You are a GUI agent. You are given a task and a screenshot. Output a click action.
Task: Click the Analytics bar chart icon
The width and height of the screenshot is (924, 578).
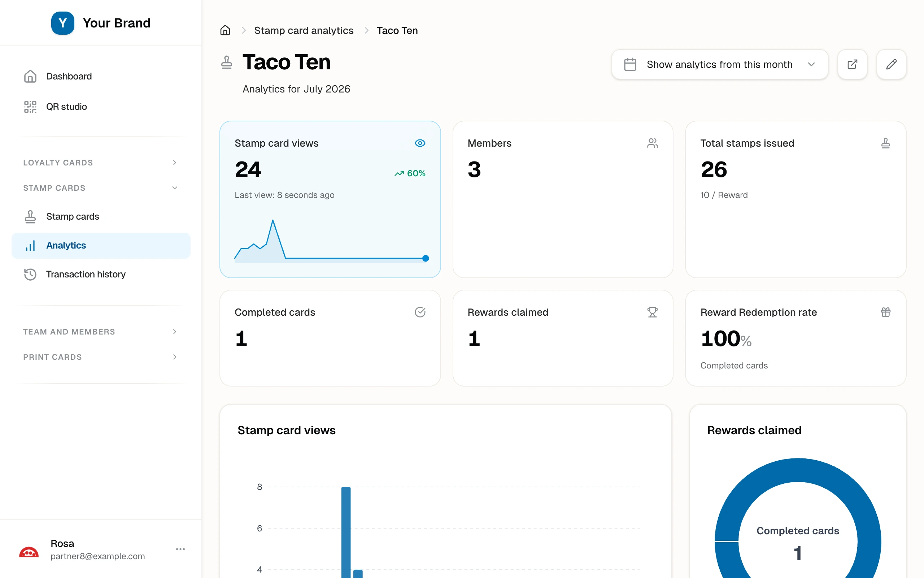(30, 245)
